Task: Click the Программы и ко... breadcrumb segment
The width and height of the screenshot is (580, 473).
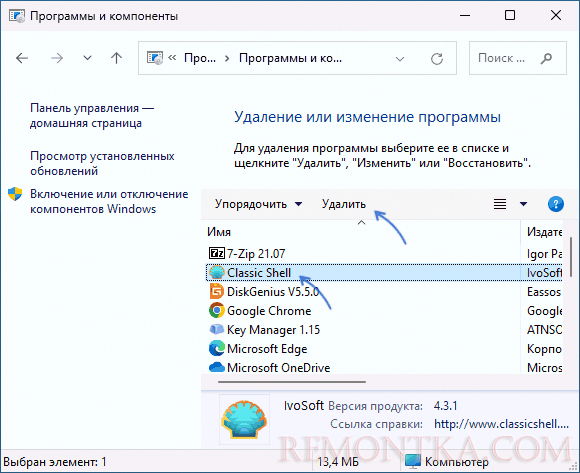Action: point(290,58)
